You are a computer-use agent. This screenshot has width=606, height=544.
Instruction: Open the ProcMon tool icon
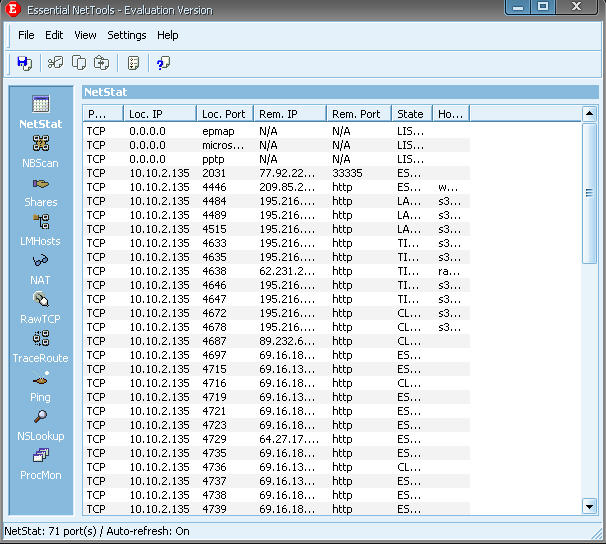pyautogui.click(x=41, y=455)
